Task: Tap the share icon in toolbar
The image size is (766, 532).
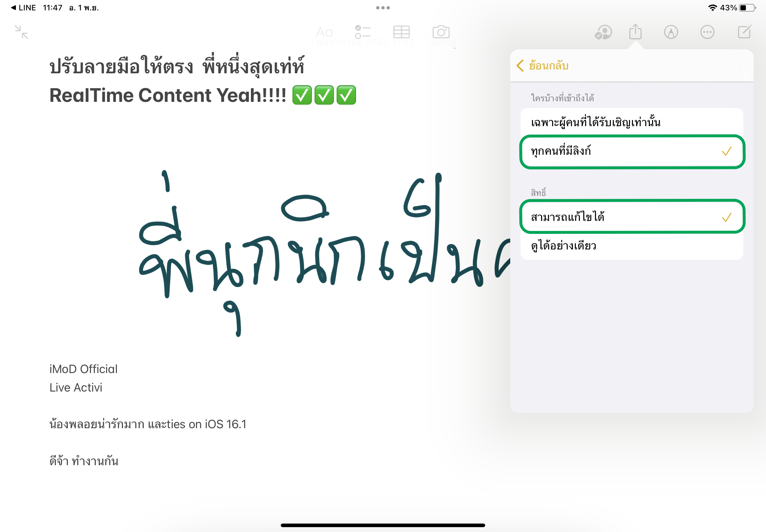Action: click(x=635, y=32)
